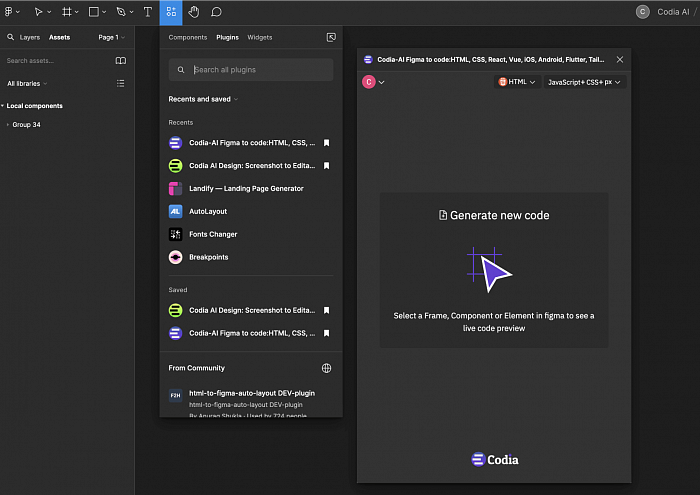Select the Move tool arrow
700x495 pixels.
click(38, 12)
